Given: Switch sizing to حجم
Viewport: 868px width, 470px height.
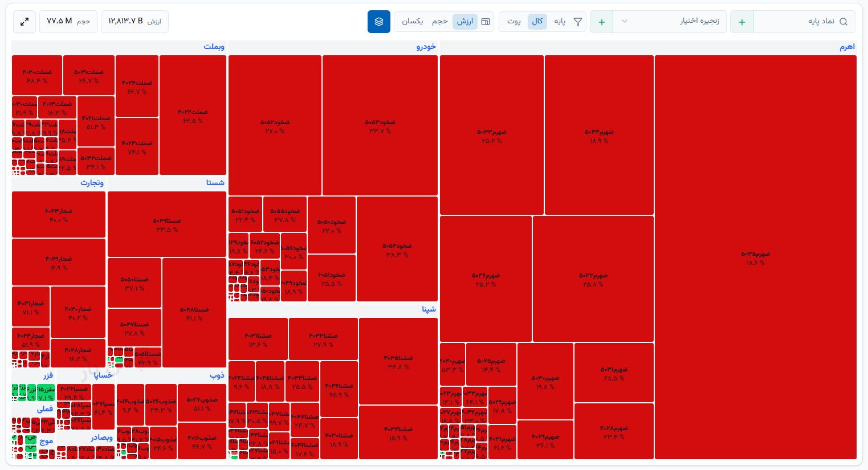Looking at the screenshot, I should (x=439, y=22).
